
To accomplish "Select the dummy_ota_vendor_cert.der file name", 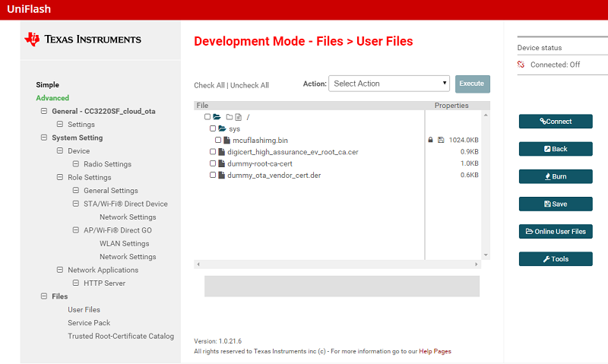I will point(274,176).
